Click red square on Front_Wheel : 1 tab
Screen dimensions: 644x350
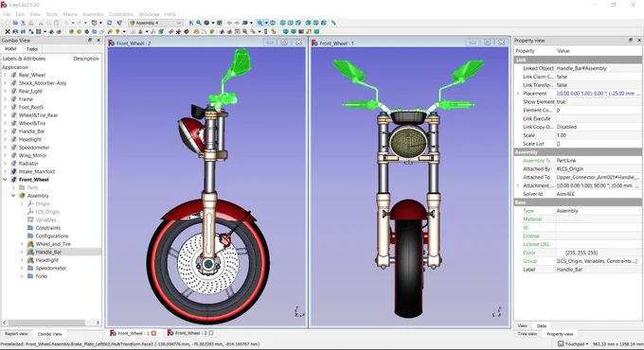pyautogui.click(x=153, y=333)
